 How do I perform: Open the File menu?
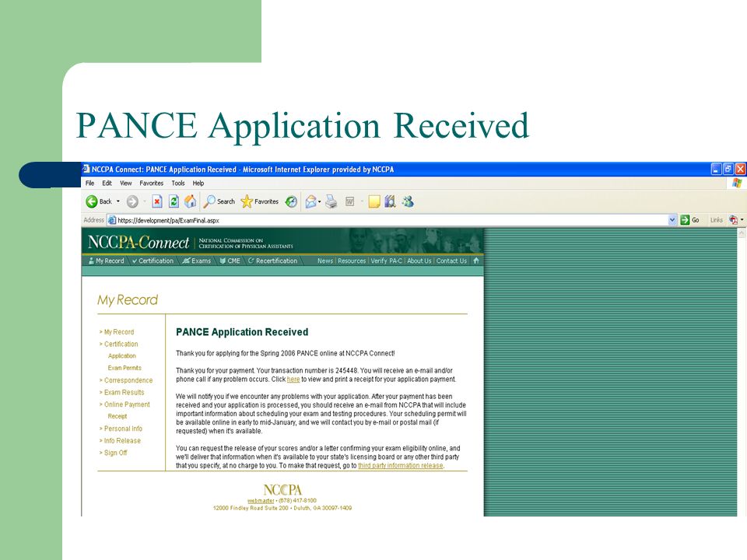point(90,184)
